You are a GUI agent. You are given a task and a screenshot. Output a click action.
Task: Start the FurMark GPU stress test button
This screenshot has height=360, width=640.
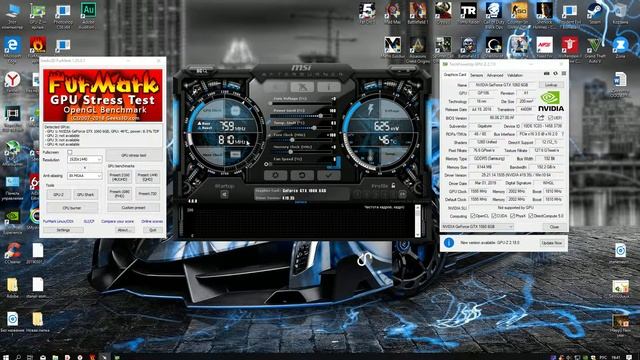click(133, 156)
